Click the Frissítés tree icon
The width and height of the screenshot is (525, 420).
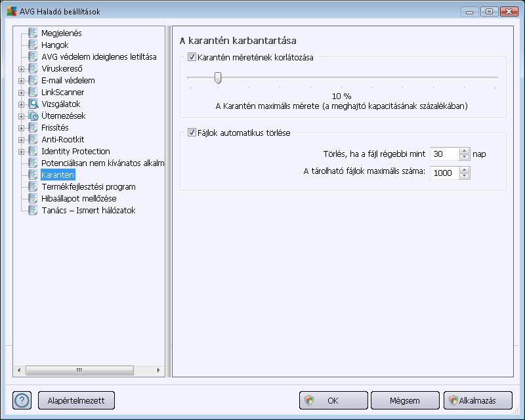32,127
